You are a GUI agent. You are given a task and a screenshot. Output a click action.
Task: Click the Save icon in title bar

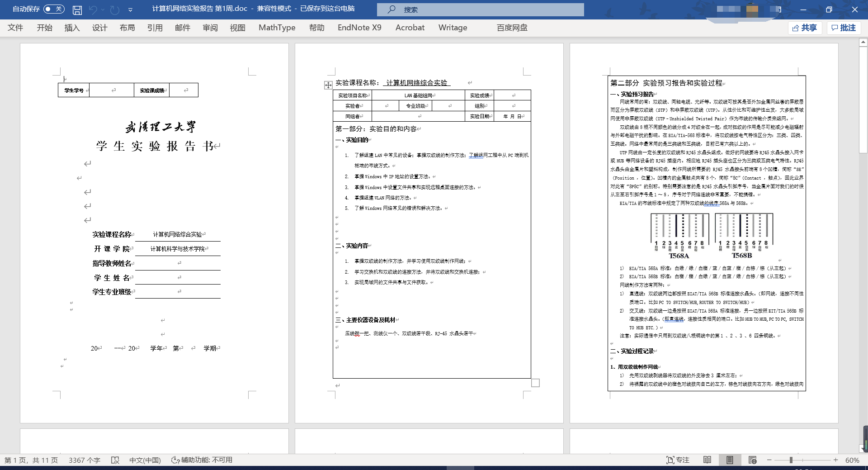click(77, 9)
